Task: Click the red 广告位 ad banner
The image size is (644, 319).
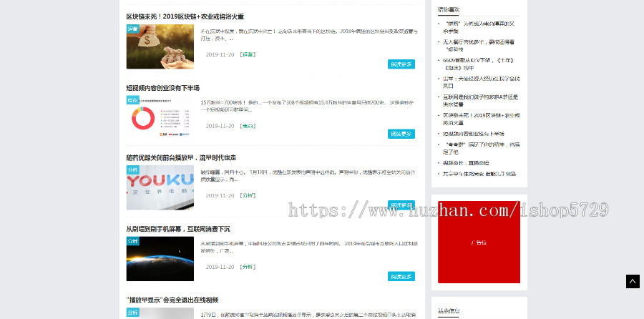Action: tap(479, 242)
